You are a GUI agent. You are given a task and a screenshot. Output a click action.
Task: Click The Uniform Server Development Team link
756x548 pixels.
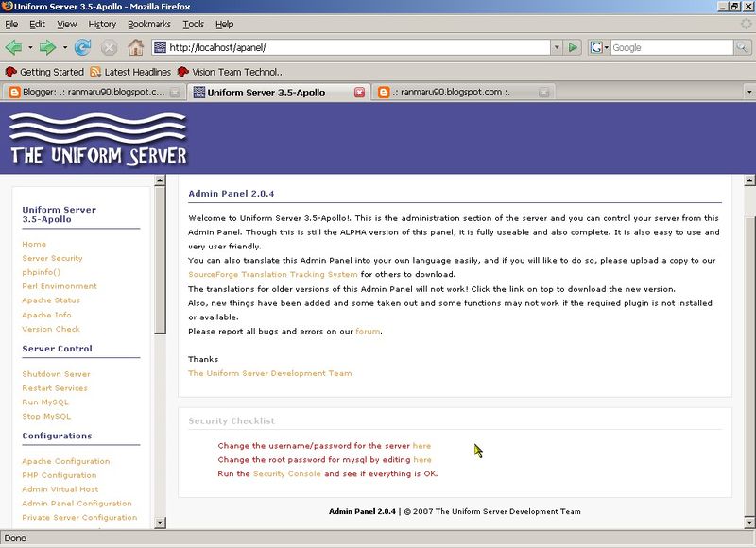270,373
